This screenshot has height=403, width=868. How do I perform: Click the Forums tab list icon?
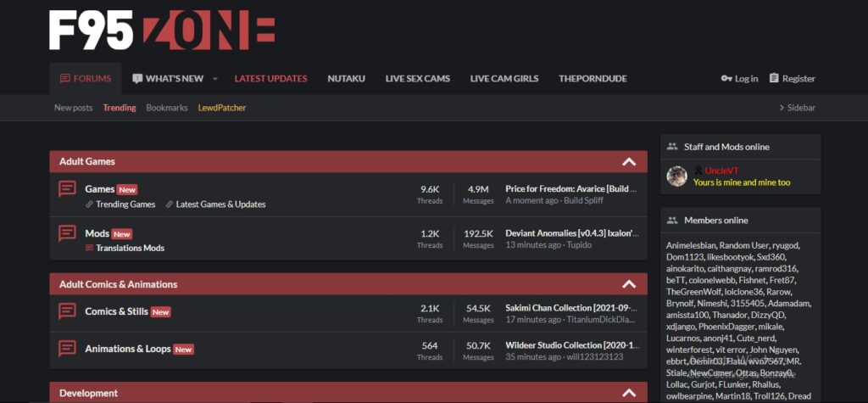tap(64, 79)
